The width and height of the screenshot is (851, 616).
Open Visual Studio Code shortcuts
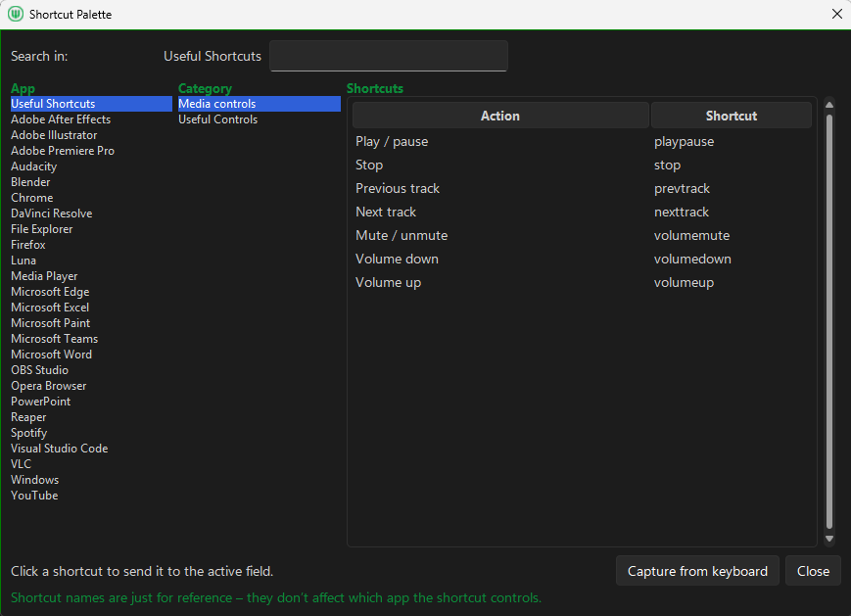tap(60, 450)
